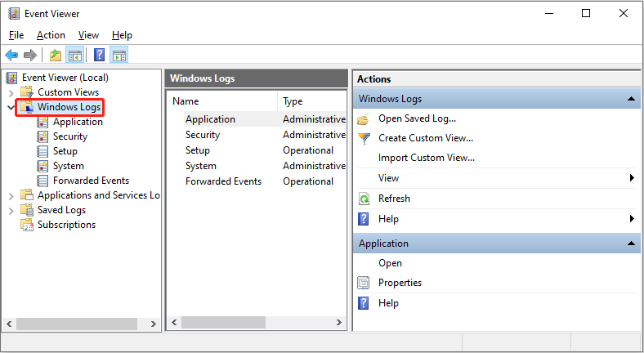Screen dimensions: 644x353
Task: Click Create Custom View... action
Action: pos(426,138)
